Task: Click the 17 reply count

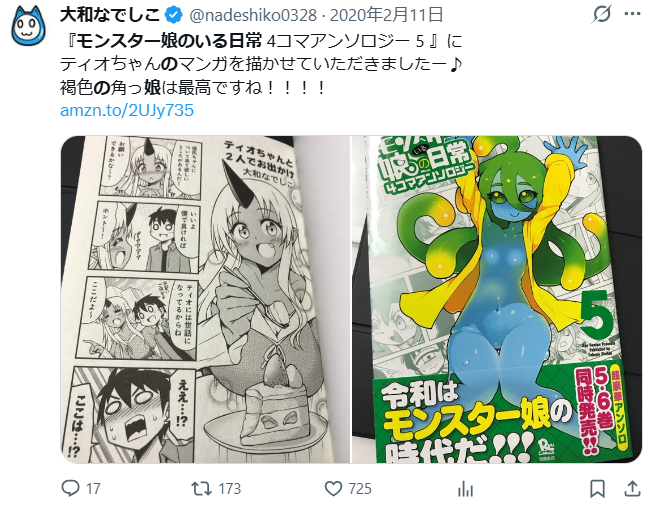Action: point(93,489)
